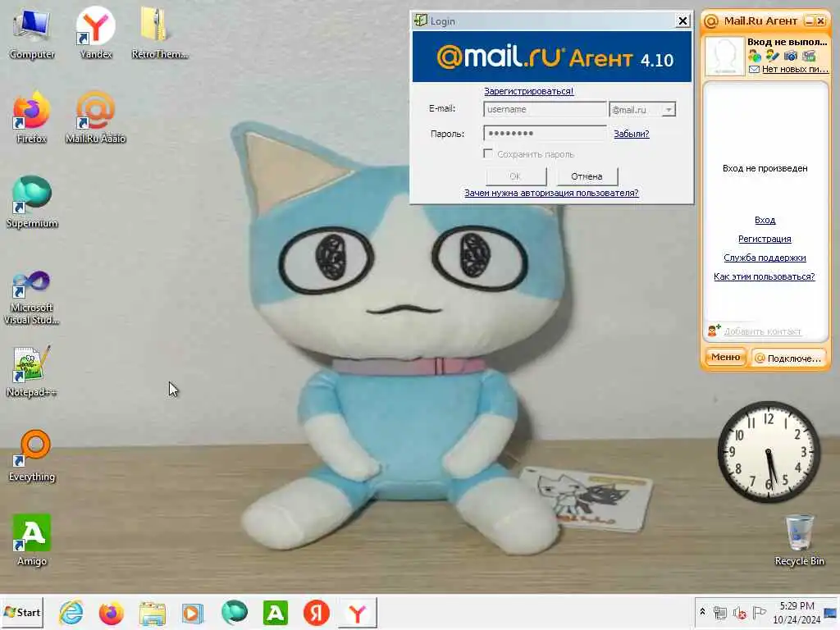Click the desktop clock gadget
The image size is (840, 630).
click(768, 452)
